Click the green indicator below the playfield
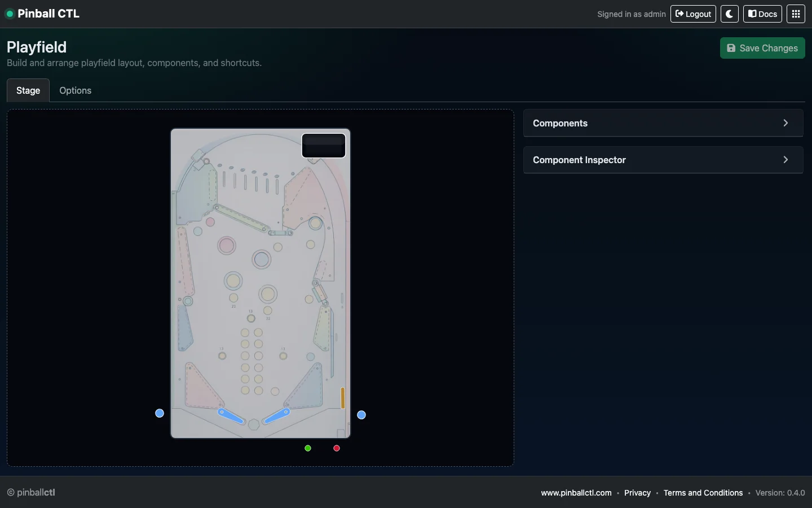The image size is (812, 508). (308, 448)
